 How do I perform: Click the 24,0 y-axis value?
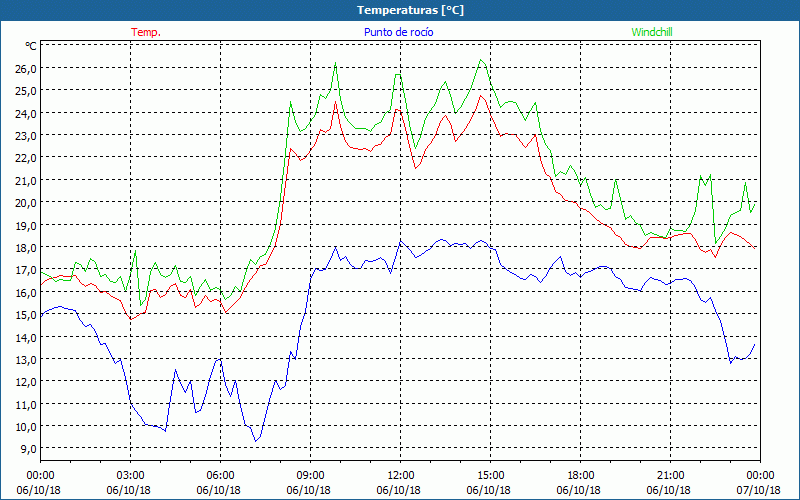pos(27,113)
